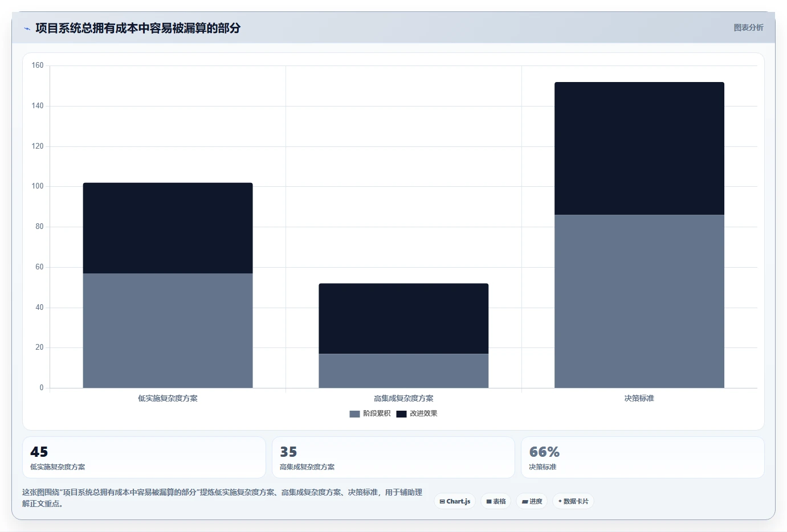This screenshot has height=532, width=787.
Task: Click the 决策标准 x-axis label
Action: [639, 398]
